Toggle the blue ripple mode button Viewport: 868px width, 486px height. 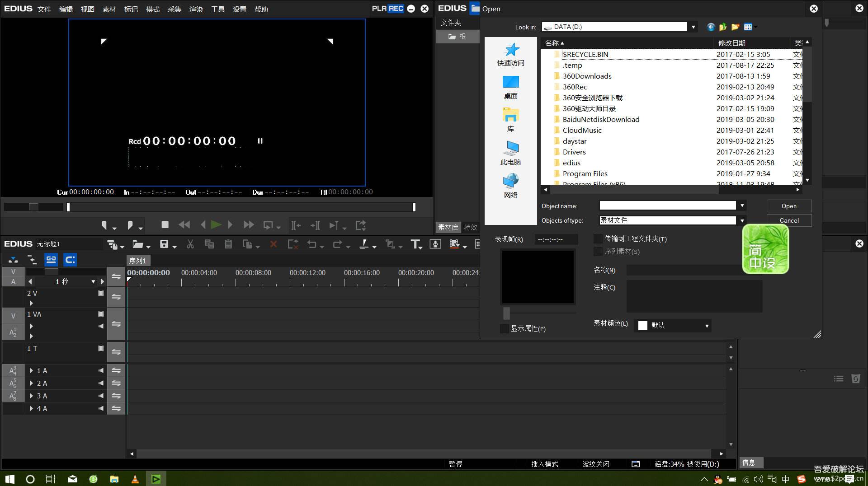point(70,260)
